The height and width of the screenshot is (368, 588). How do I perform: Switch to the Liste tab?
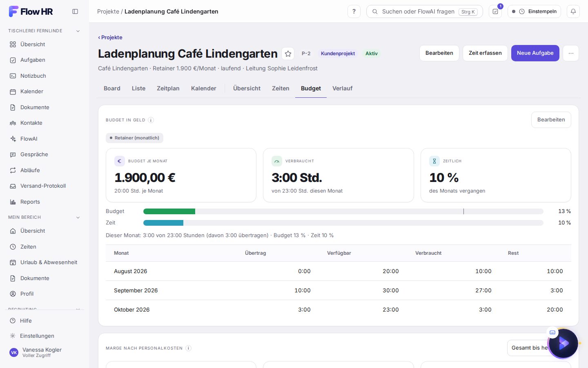(138, 88)
